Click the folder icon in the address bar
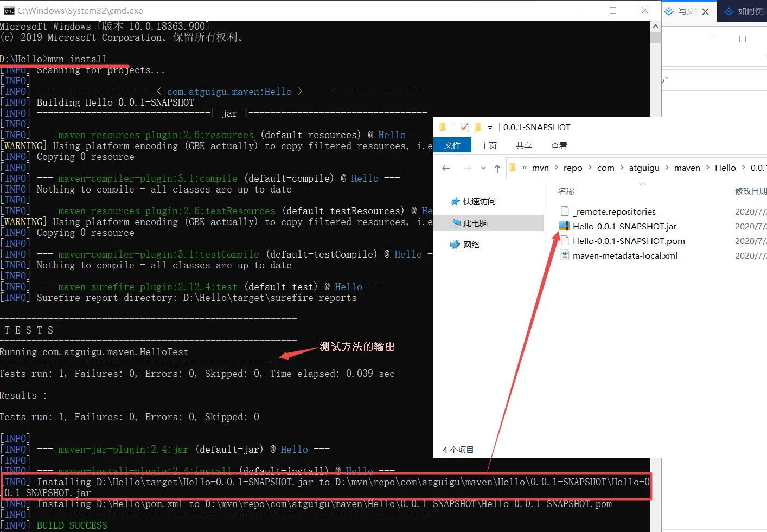This screenshot has height=532, width=767. coord(512,167)
